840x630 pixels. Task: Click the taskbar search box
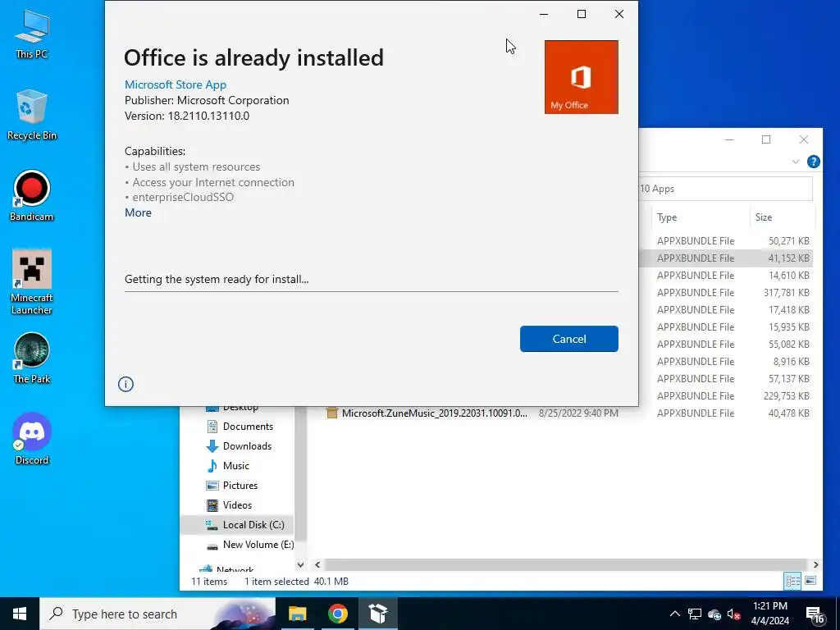coord(157,614)
